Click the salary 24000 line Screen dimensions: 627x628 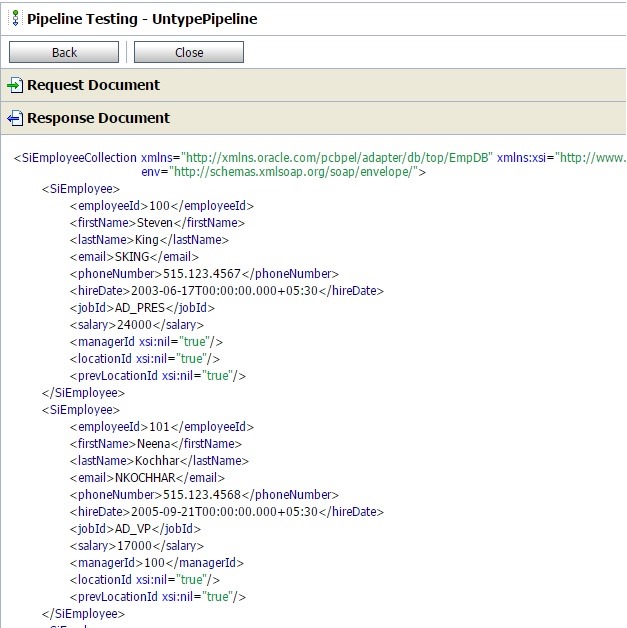[136, 325]
